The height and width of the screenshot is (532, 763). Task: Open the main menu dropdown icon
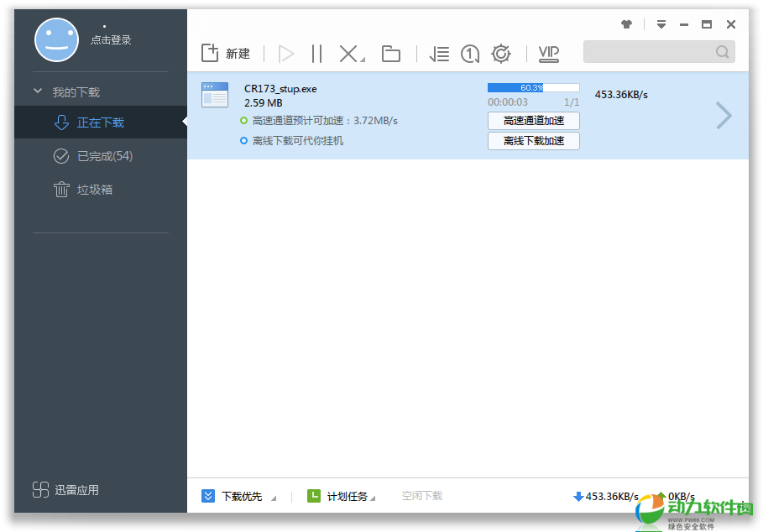[661, 24]
